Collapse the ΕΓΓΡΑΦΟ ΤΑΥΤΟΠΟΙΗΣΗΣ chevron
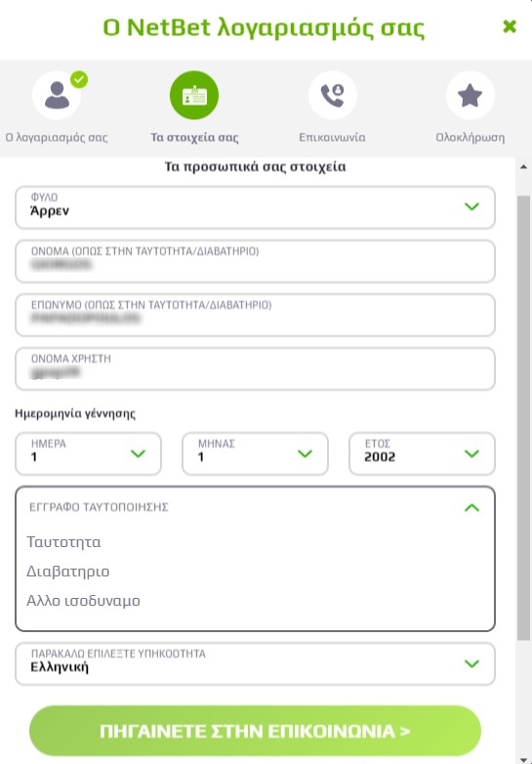This screenshot has height=764, width=532. pyautogui.click(x=471, y=508)
